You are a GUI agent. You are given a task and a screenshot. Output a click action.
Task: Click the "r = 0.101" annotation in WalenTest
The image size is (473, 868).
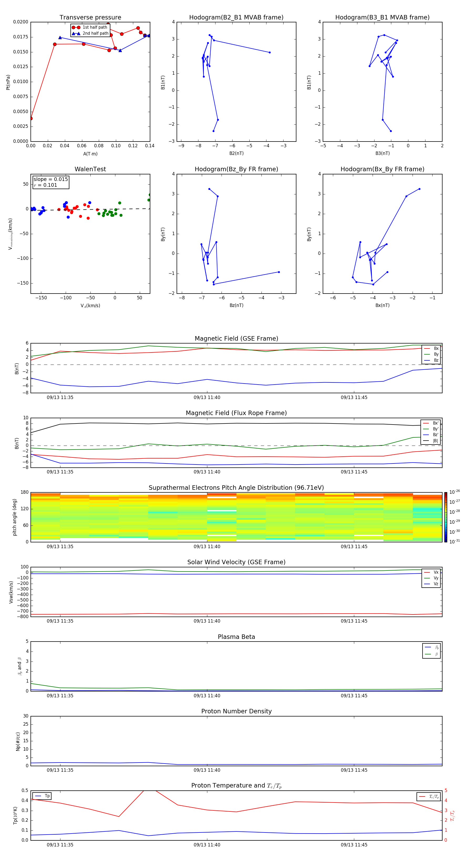click(x=45, y=185)
